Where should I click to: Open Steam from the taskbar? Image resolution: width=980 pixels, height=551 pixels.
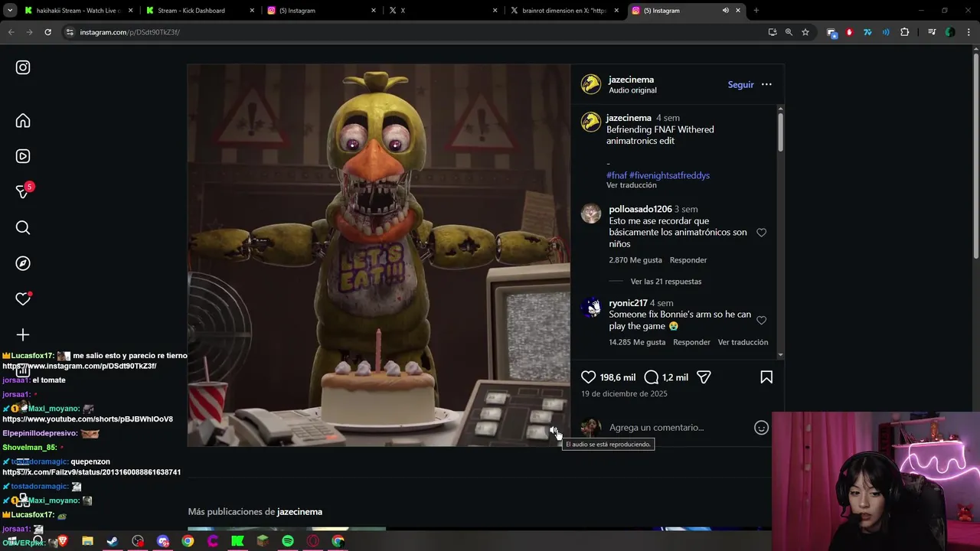[113, 541]
